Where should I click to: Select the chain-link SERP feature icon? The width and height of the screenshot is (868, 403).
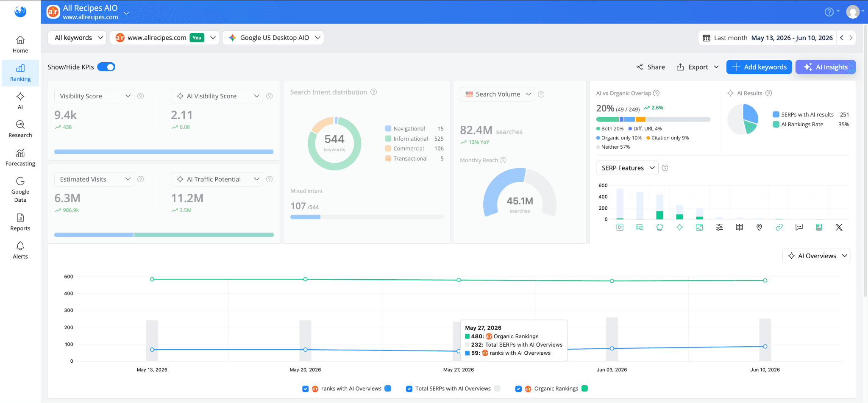[779, 227]
